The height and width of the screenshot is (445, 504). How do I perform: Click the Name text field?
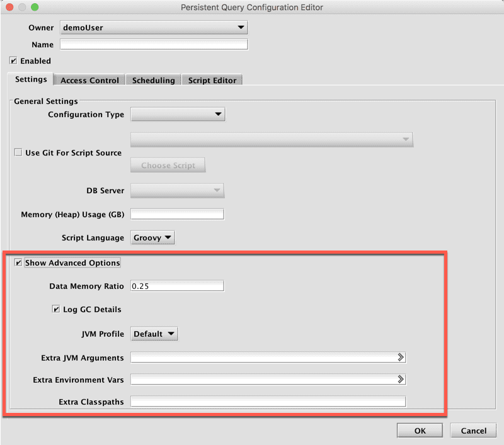(154, 45)
